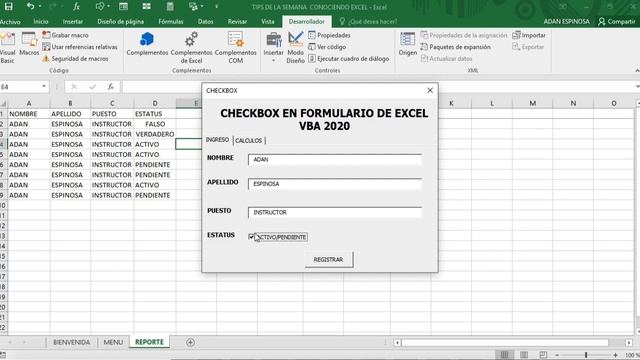Click Importar XML data
Image resolution: width=640 pixels, height=360 pixels.
(x=529, y=35)
